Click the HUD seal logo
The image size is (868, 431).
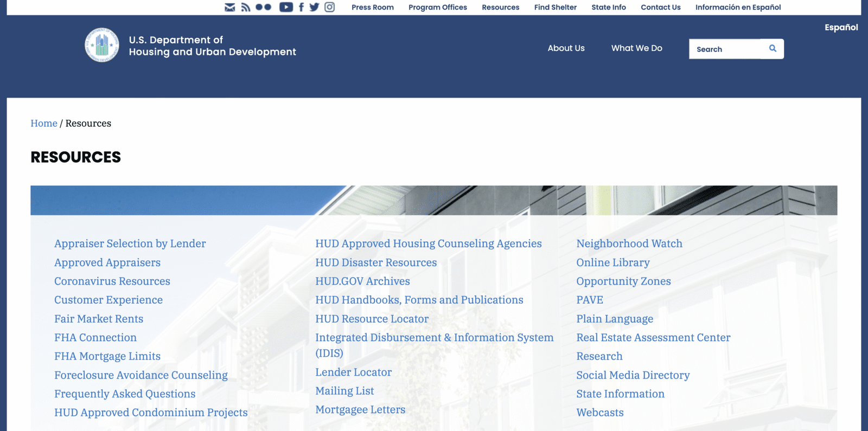[x=102, y=45]
